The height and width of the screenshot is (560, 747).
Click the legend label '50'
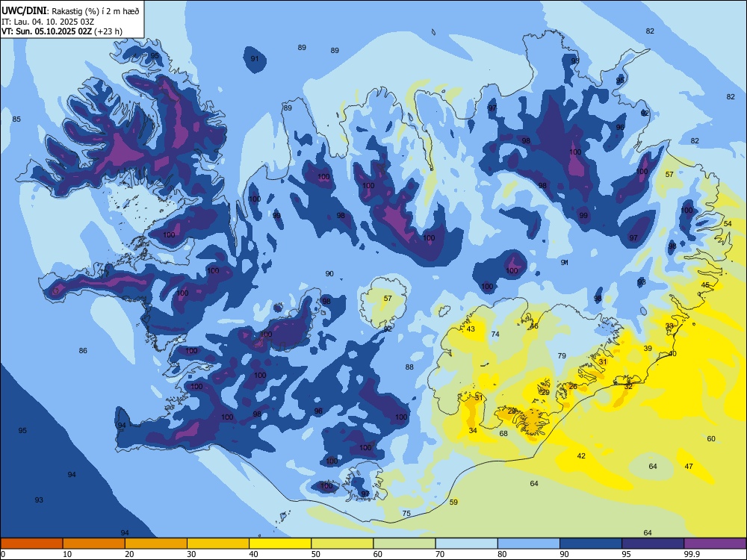[x=315, y=554]
